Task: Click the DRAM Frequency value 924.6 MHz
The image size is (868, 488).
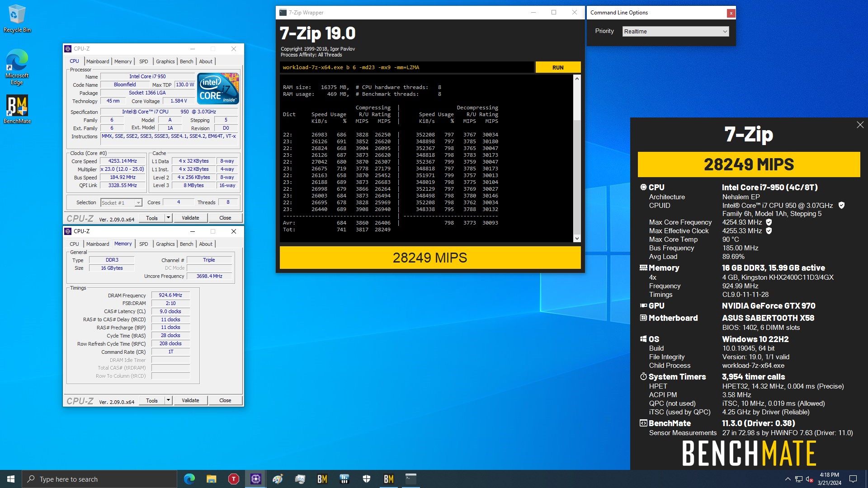Action: (170, 295)
